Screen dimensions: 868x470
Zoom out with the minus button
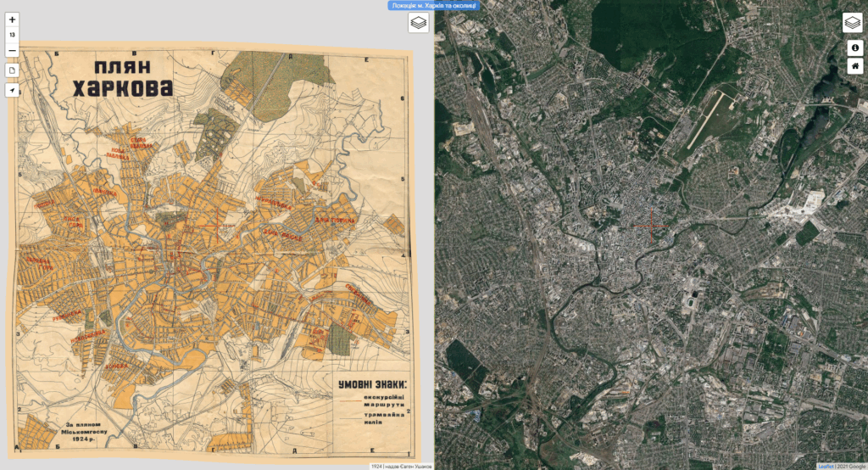12,50
